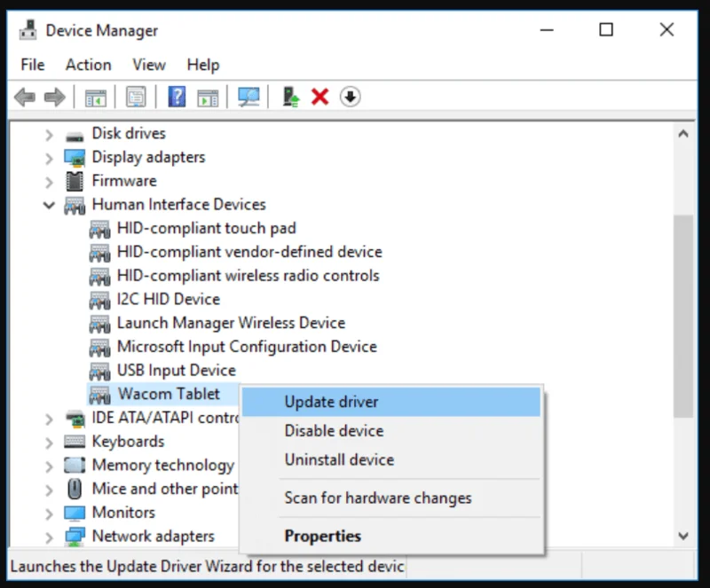Click the I2C HID Device icon

click(99, 300)
